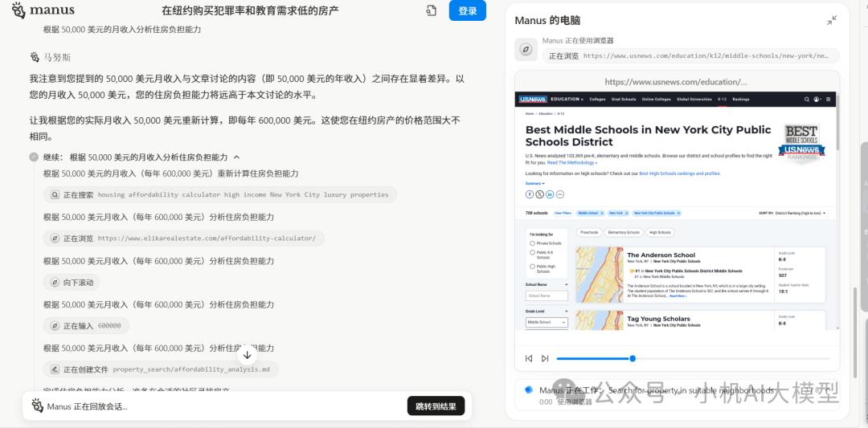Select the High Schools pill button
The image size is (868, 428).
(x=660, y=232)
